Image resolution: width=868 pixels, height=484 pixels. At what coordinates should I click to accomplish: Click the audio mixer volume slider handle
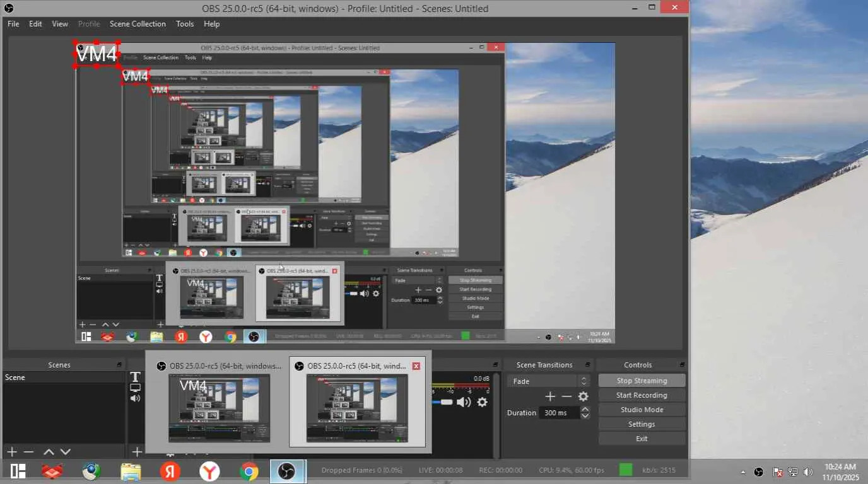coord(447,402)
